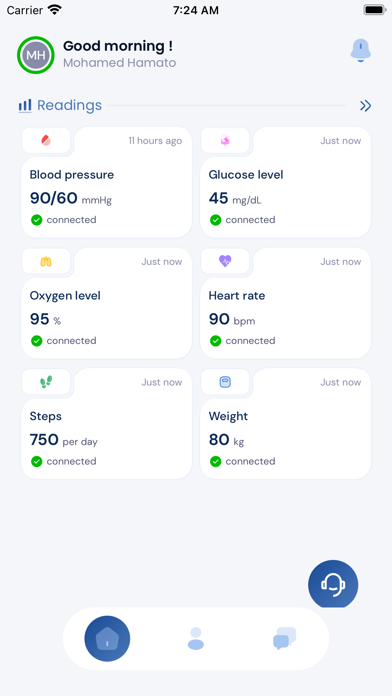Open notifications via the bell icon
Viewport: 392px width, 696px height.
coord(360,51)
